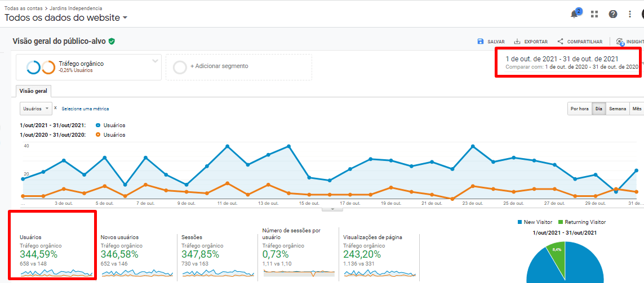The image size is (644, 283).
Task: Click the Exportar download icon
Action: click(x=517, y=42)
